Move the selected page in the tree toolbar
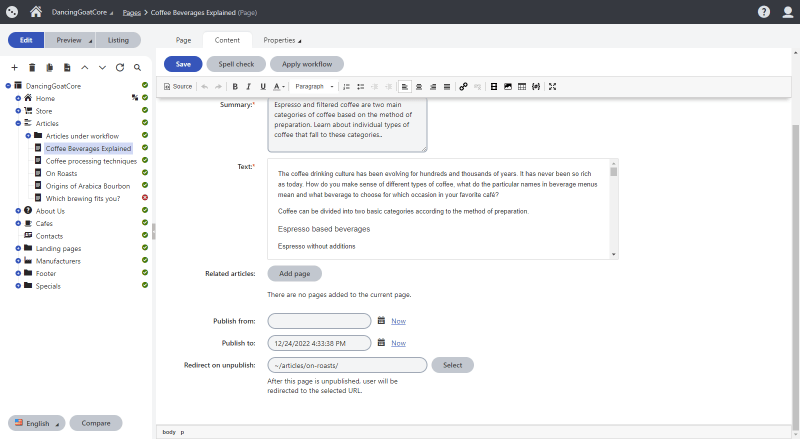800x439 pixels. tap(67, 67)
